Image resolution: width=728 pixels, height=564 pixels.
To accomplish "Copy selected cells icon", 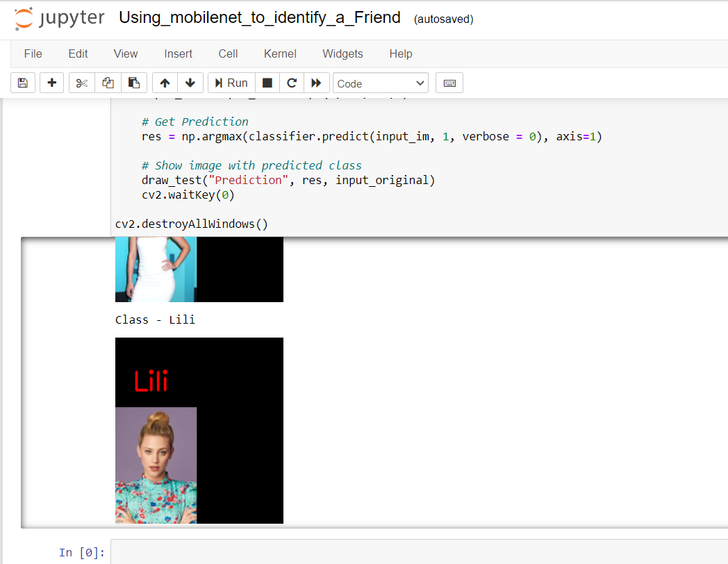I will [x=108, y=83].
